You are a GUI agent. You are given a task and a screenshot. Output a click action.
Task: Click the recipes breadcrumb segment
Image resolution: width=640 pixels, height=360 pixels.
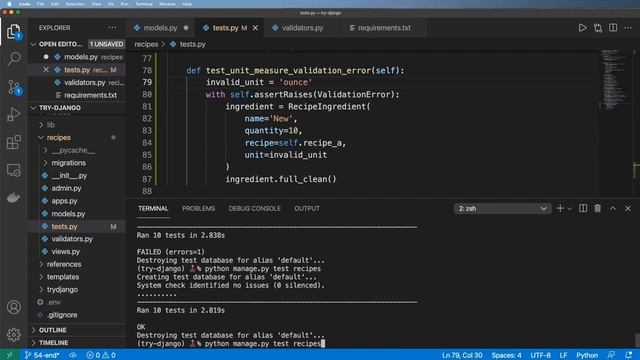(x=146, y=44)
